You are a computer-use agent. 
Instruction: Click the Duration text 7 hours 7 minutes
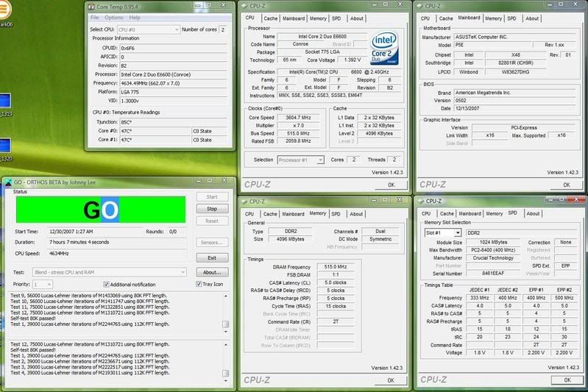[x=79, y=242]
